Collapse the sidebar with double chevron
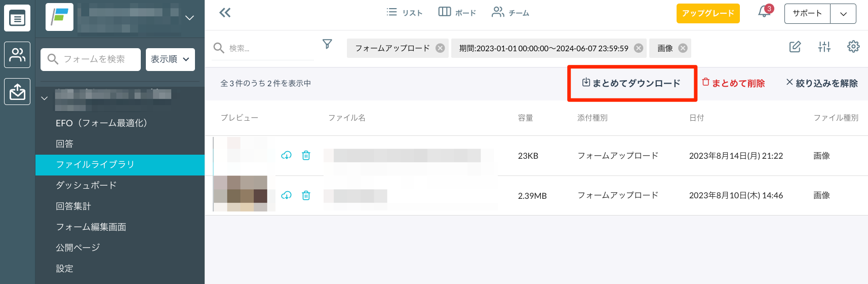The image size is (868, 284). [225, 13]
